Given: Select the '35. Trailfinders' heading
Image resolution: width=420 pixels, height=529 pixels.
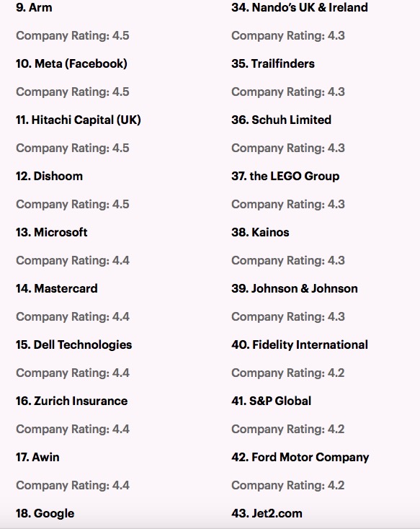Looking at the screenshot, I should click(x=273, y=63).
